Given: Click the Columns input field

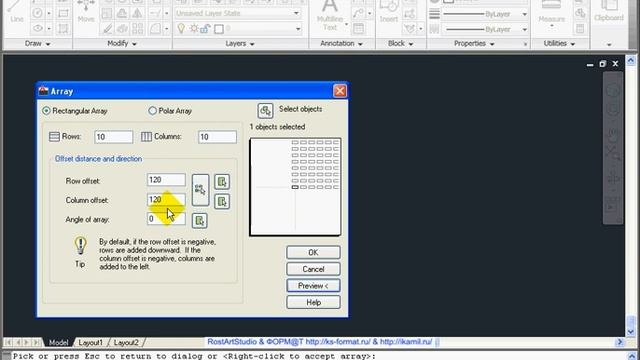Looking at the screenshot, I should [x=217, y=137].
